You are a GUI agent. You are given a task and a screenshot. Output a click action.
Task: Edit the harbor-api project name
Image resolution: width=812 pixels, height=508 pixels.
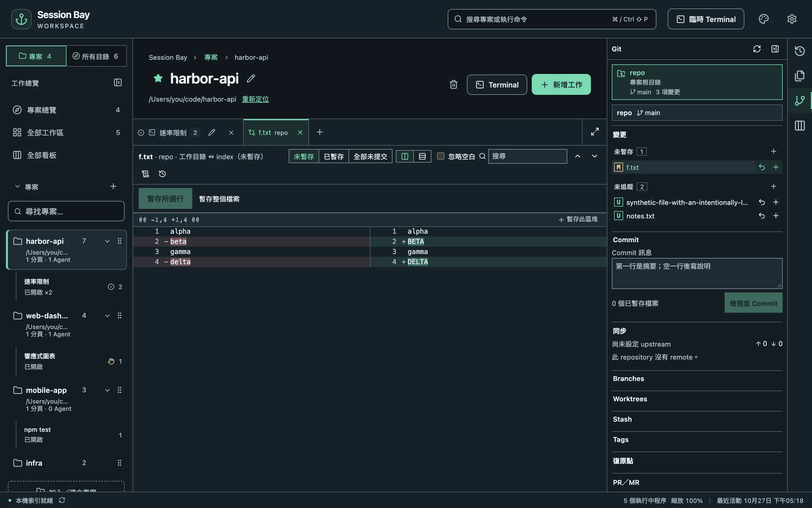point(251,78)
